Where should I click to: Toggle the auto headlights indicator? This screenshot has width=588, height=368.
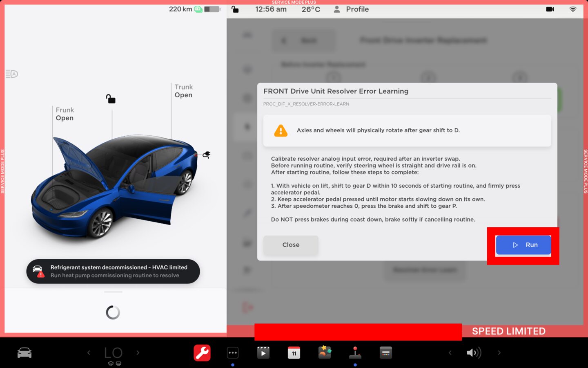(x=12, y=74)
